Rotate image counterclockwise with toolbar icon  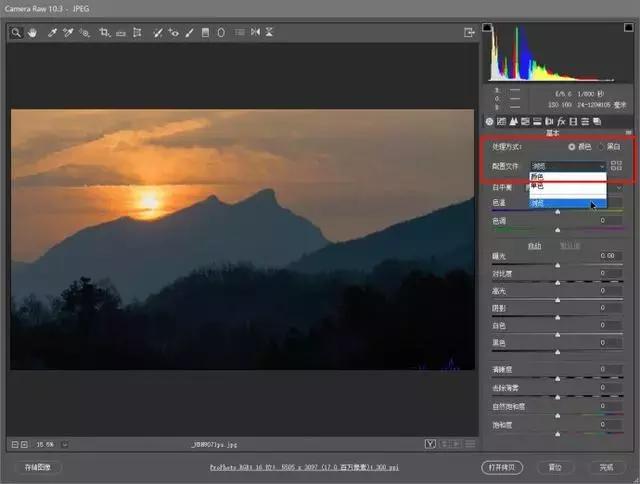(256, 32)
